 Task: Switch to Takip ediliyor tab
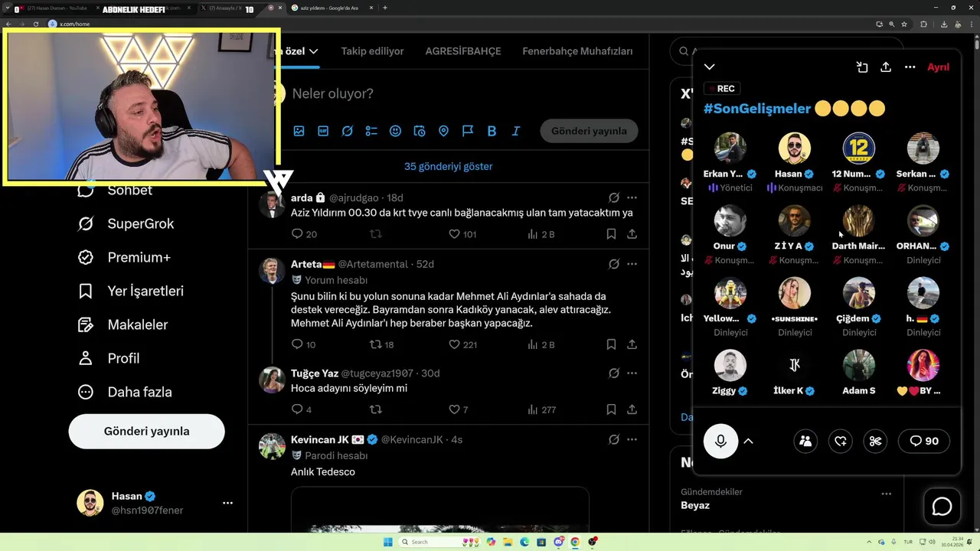point(372,51)
